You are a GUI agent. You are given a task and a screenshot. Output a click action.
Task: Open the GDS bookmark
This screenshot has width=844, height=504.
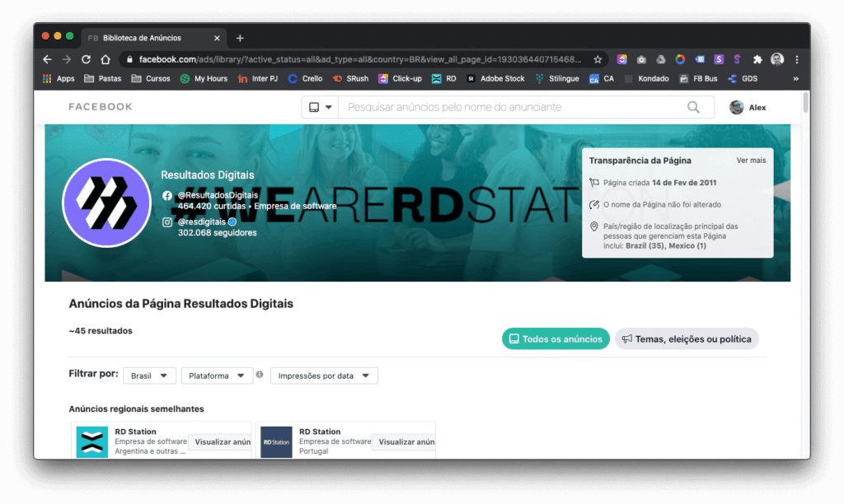743,78
